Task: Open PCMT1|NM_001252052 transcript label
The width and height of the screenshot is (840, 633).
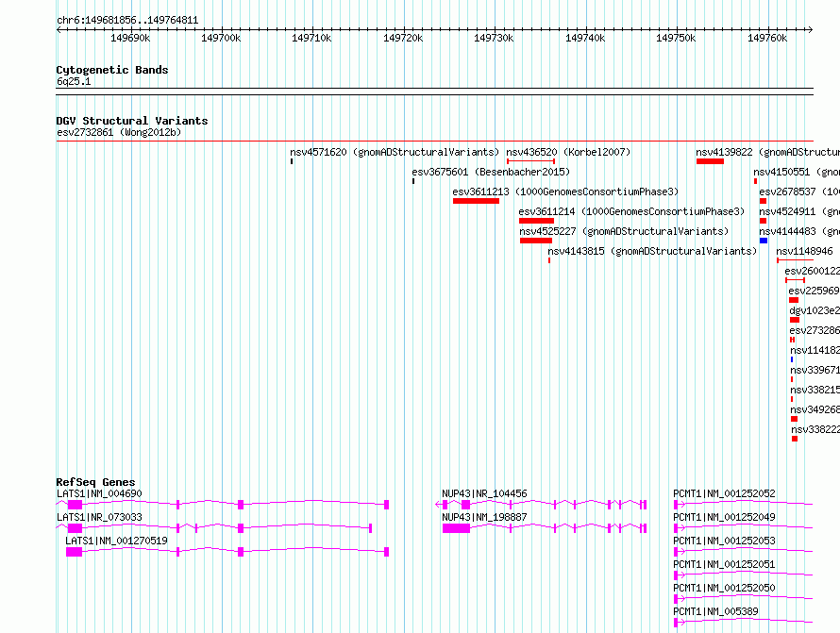Action: 724,493
